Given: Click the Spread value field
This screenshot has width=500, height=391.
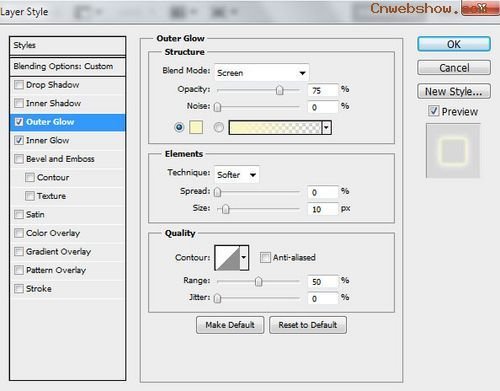Looking at the screenshot, I should [x=323, y=192].
